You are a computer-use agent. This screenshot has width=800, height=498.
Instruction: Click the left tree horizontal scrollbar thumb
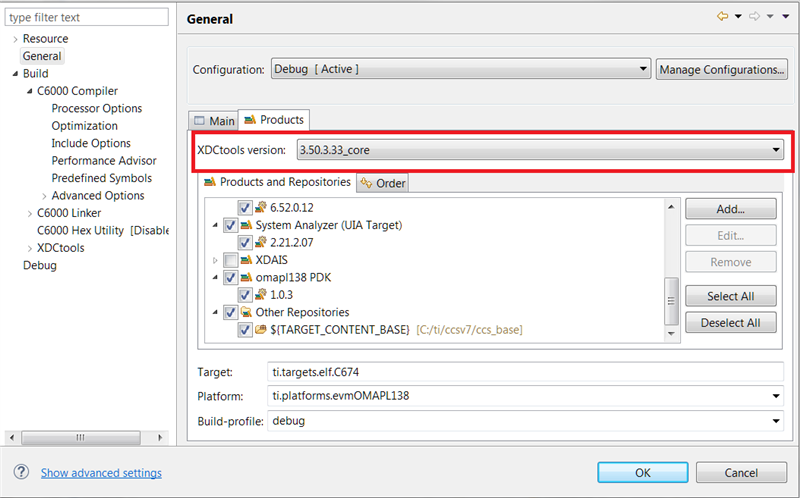81,438
